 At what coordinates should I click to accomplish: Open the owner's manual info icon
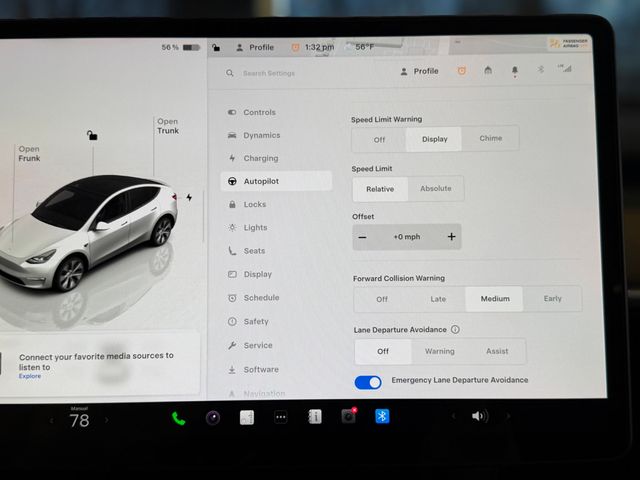[x=315, y=417]
